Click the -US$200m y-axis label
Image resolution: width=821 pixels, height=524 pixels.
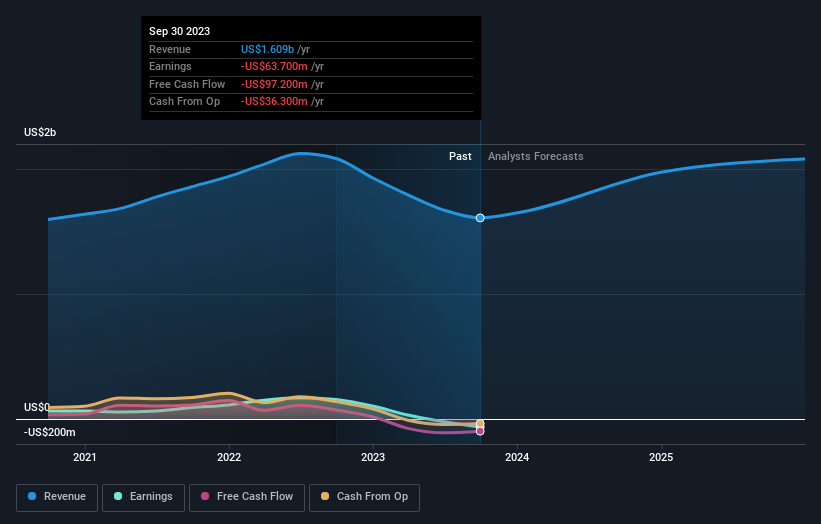tap(50, 432)
